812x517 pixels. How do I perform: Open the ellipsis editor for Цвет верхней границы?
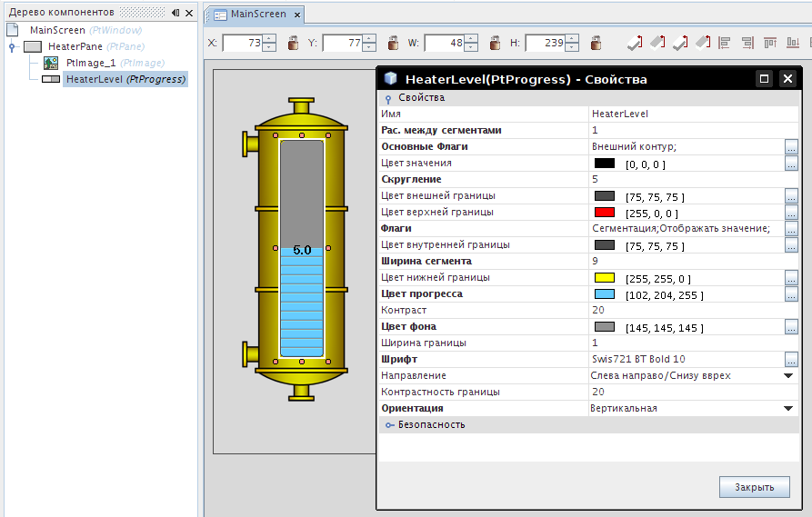click(791, 213)
